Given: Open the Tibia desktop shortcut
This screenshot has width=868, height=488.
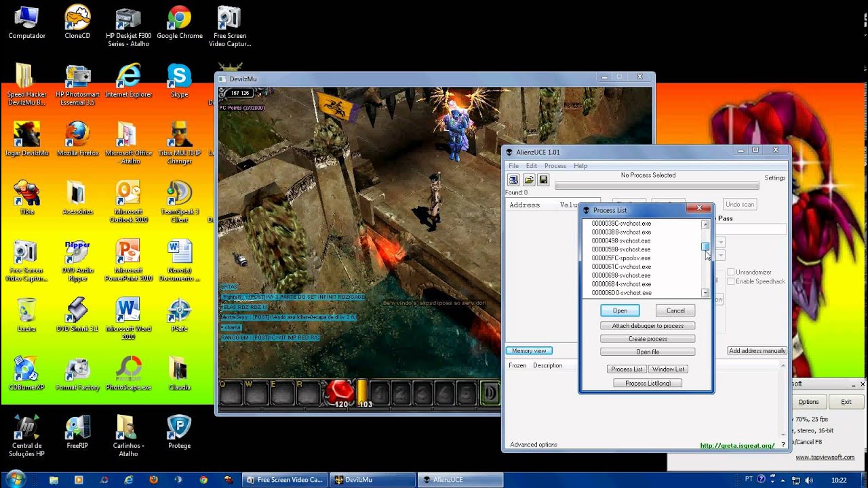Looking at the screenshot, I should click(27, 198).
